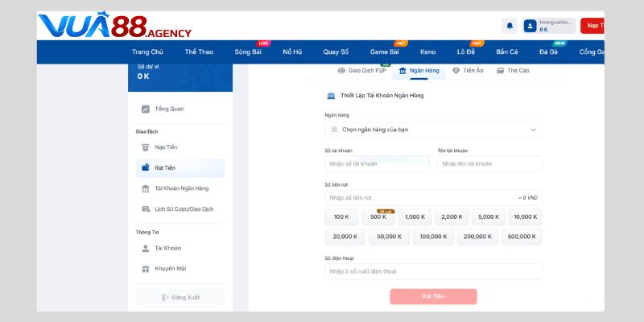Image resolution: width=644 pixels, height=322 pixels.
Task: Switch to Giao Dịch P2P tab
Action: (x=362, y=71)
